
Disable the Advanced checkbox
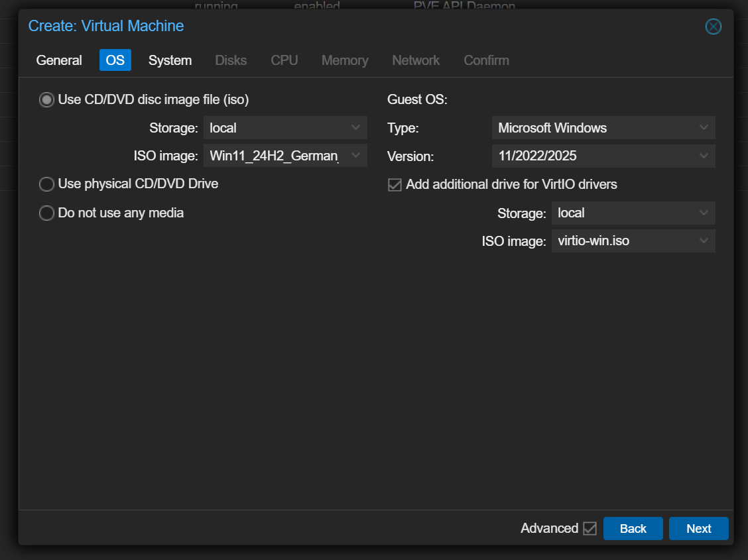pyautogui.click(x=590, y=529)
